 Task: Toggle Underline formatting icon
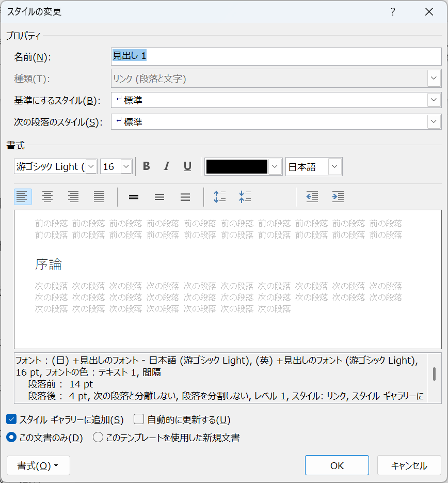point(187,166)
